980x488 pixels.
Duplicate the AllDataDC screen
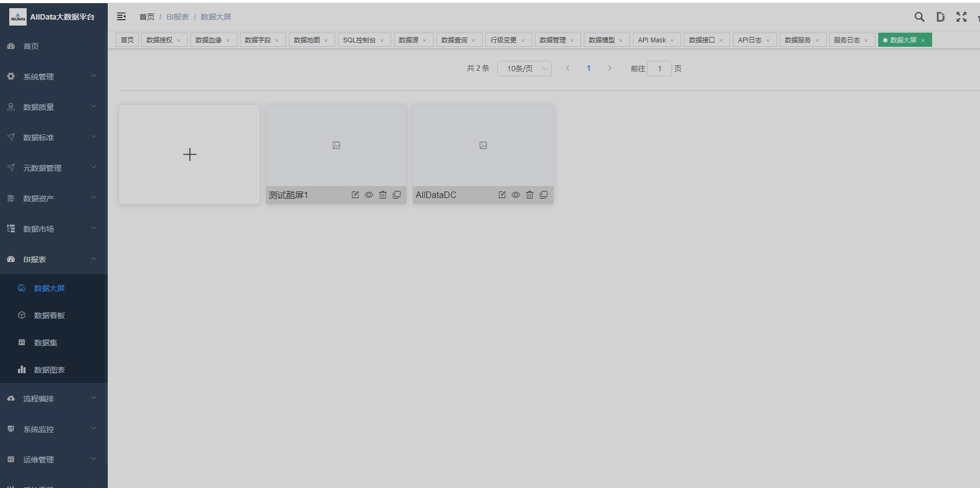click(x=544, y=195)
